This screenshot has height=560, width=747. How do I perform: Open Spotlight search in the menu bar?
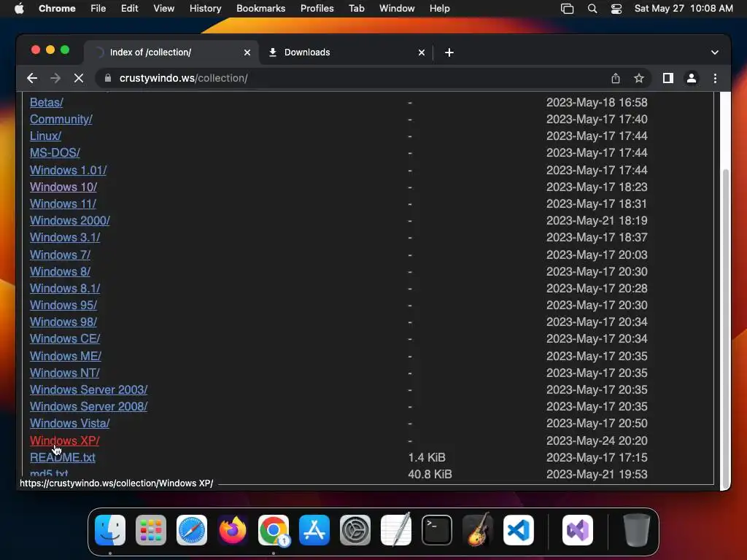click(592, 9)
